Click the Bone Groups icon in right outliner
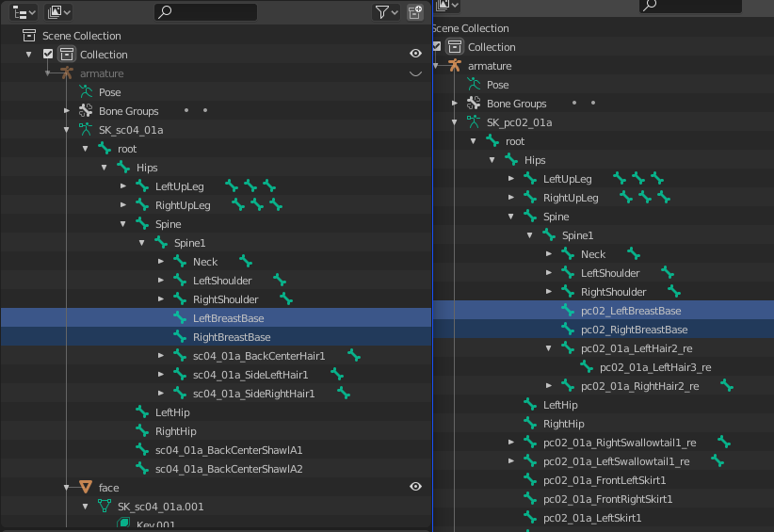Screen dimensions: 774x532 click(474, 104)
